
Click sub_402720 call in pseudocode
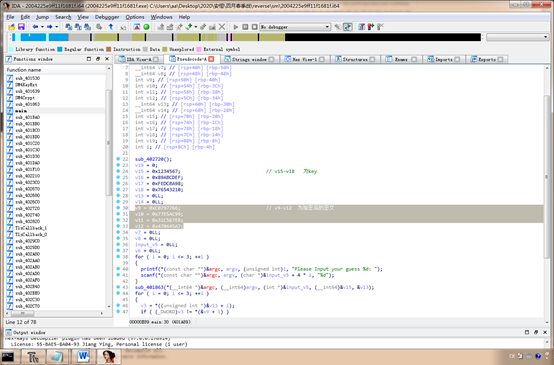pyautogui.click(x=150, y=159)
